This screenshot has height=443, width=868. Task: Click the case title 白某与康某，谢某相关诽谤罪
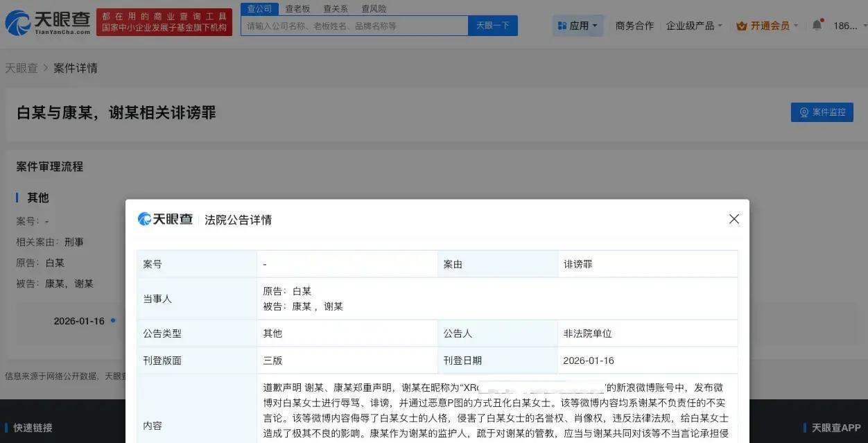click(116, 112)
